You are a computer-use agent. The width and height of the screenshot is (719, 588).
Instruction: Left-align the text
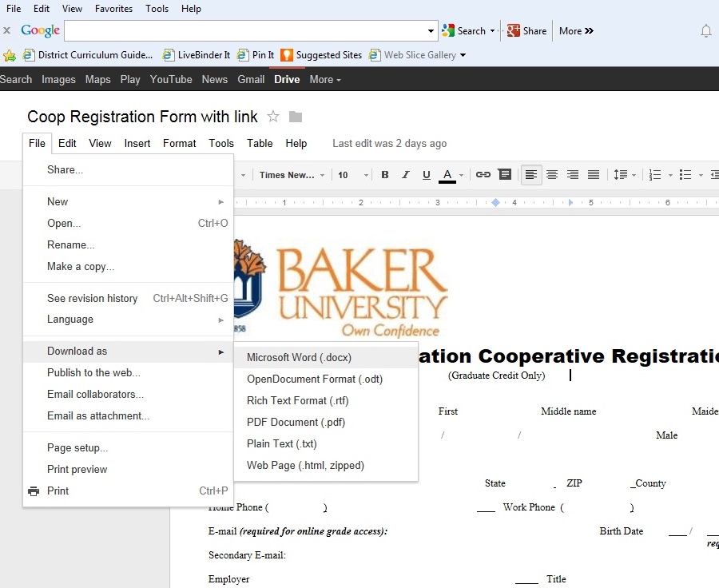click(531, 175)
